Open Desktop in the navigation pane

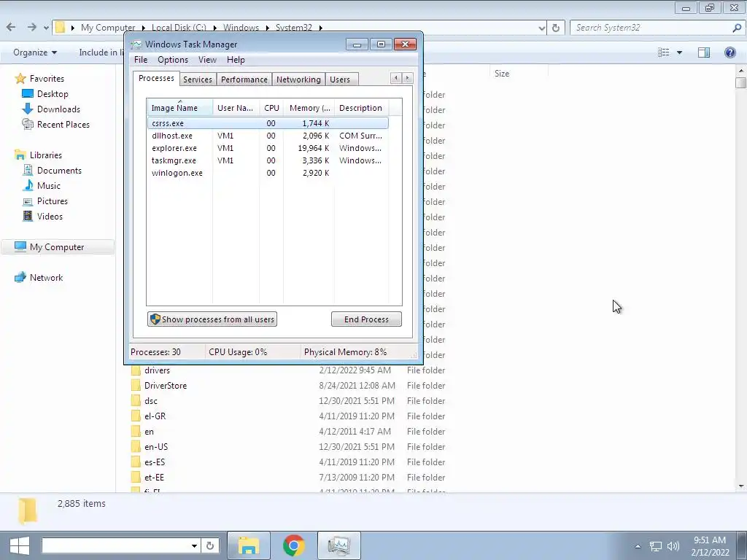coord(53,94)
